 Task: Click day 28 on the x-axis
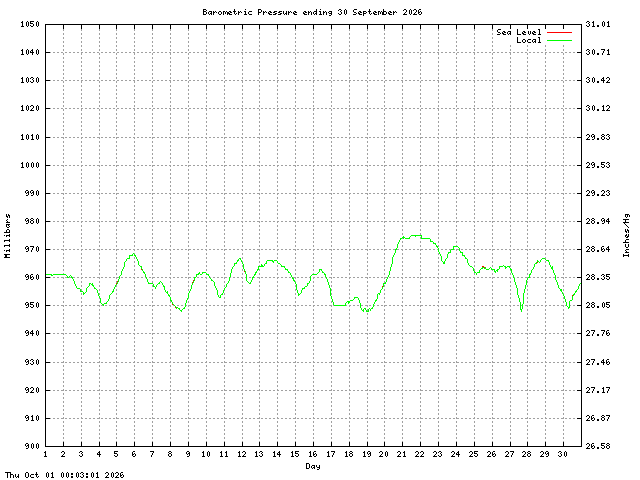527,454
